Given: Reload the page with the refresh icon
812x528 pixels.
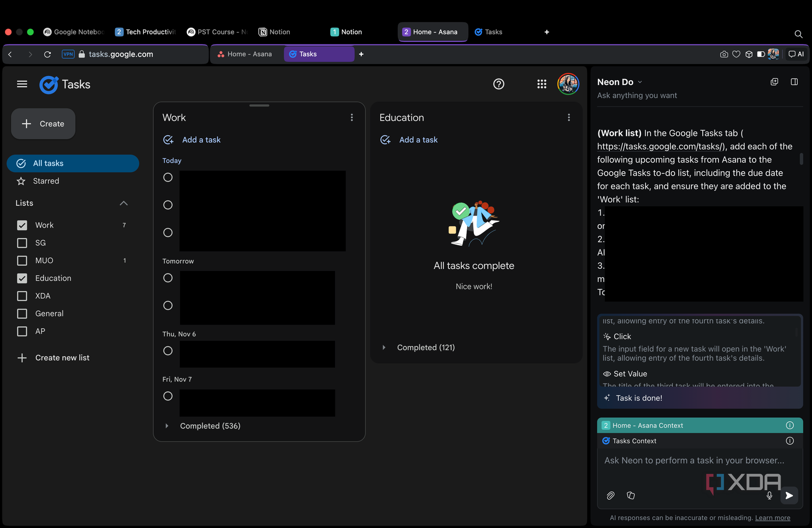Looking at the screenshot, I should tap(47, 54).
